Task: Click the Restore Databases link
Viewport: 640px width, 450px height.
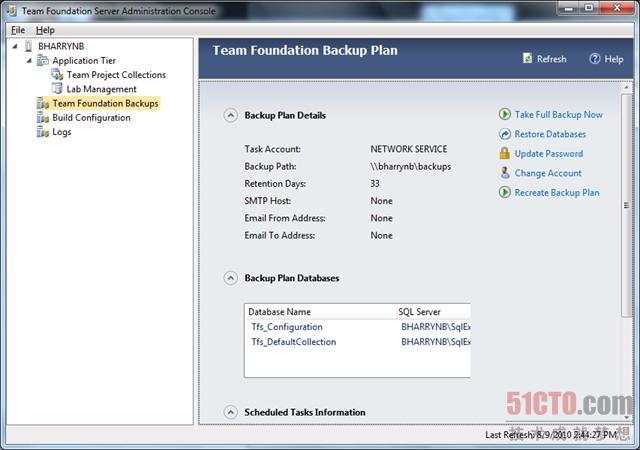Action: click(x=550, y=134)
